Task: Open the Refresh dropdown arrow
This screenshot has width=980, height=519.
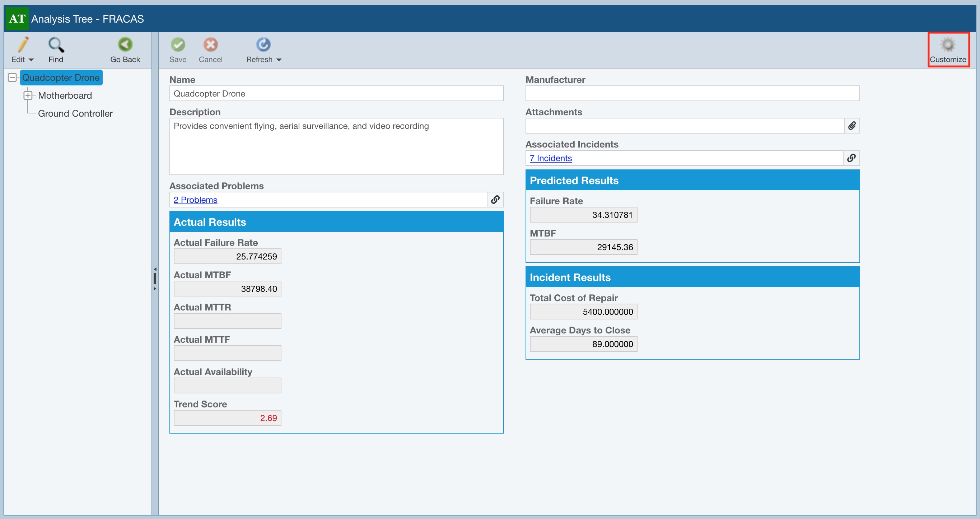Action: [x=279, y=60]
